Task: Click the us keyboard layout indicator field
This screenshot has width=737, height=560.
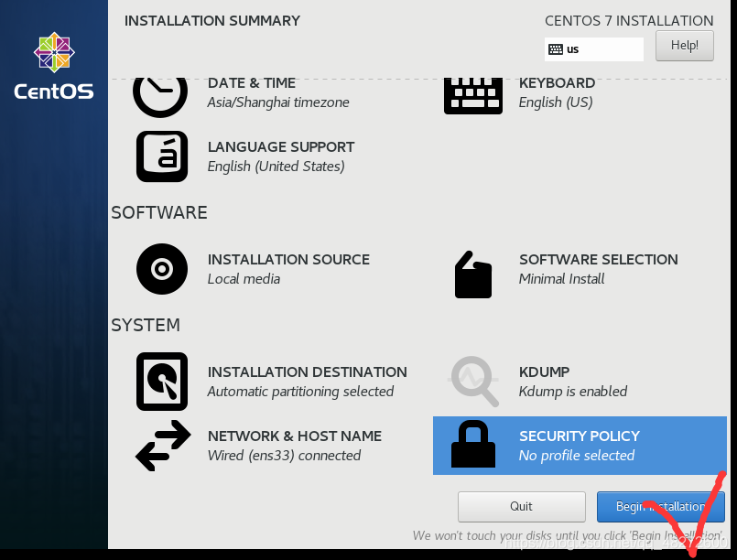Action: (x=594, y=49)
